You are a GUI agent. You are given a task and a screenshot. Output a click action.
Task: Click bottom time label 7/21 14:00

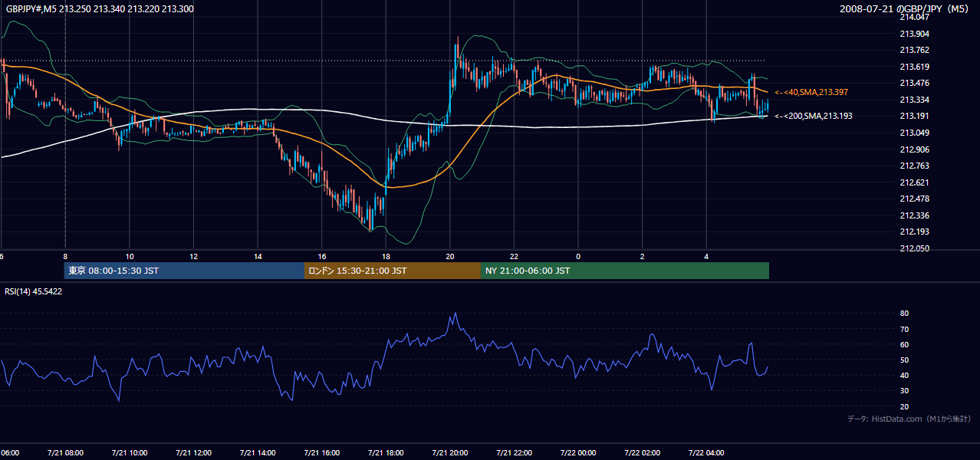tap(257, 453)
